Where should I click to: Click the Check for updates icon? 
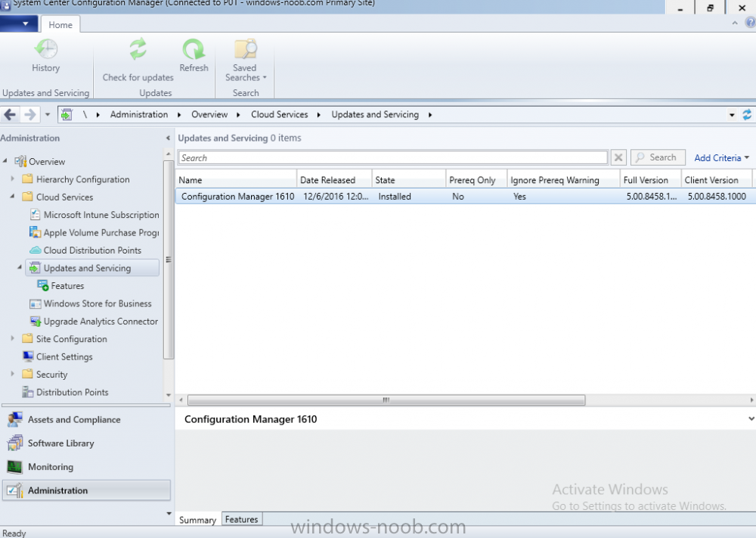click(138, 49)
